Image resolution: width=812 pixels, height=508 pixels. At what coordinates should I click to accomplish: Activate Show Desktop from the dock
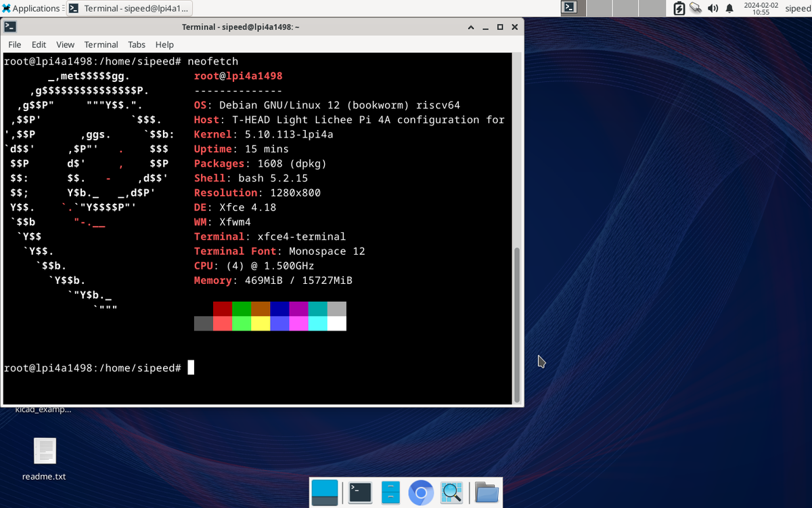pos(325,492)
